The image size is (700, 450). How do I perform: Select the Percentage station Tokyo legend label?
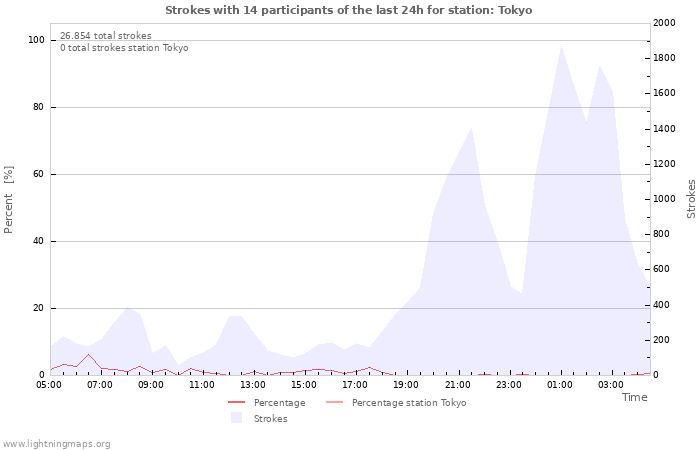tap(409, 403)
